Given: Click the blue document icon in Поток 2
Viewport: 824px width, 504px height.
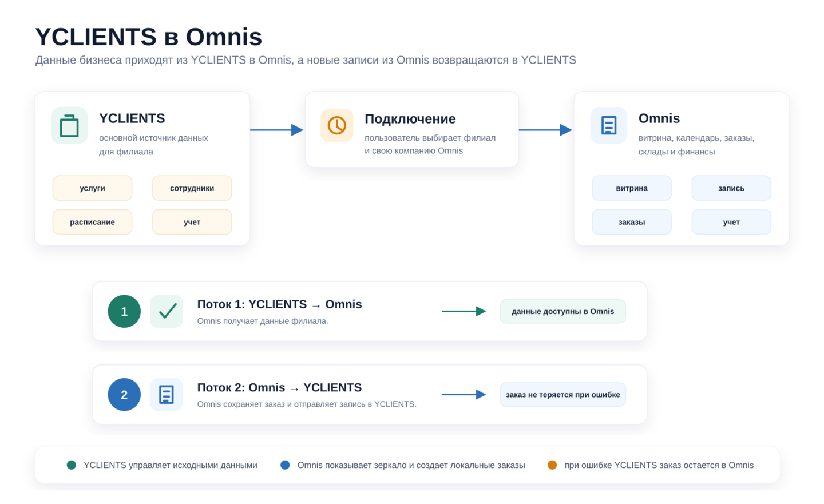Looking at the screenshot, I should click(167, 395).
